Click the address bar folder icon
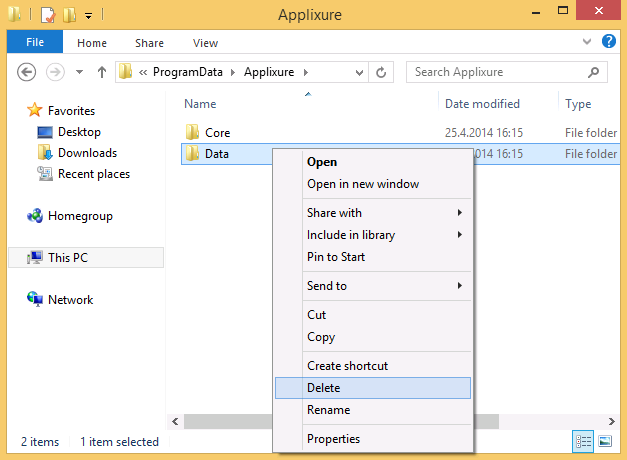Screen dimensions: 627x460 [126, 72]
